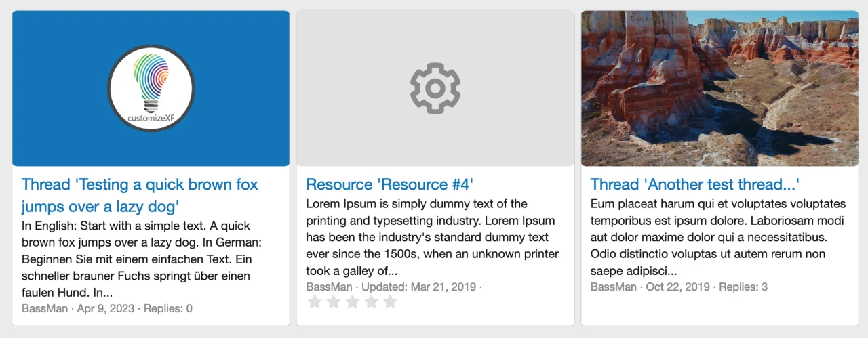Click the gray gear placeholder icon
This screenshot has height=338, width=868.
coord(435,88)
